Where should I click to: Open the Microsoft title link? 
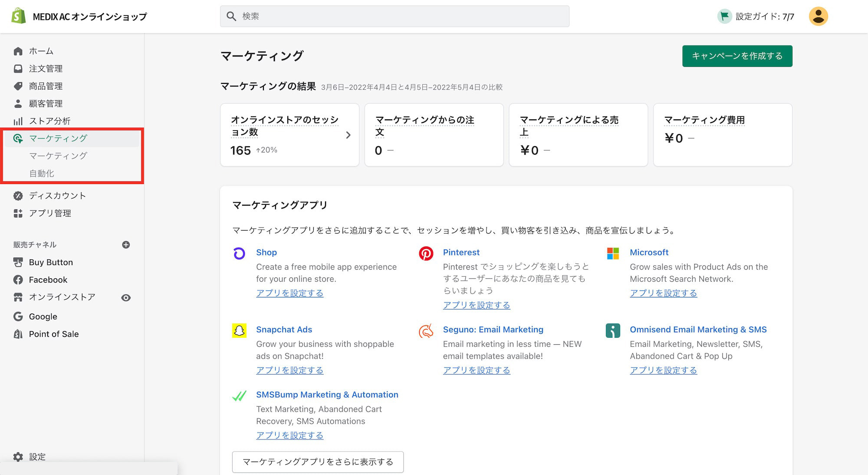point(649,252)
